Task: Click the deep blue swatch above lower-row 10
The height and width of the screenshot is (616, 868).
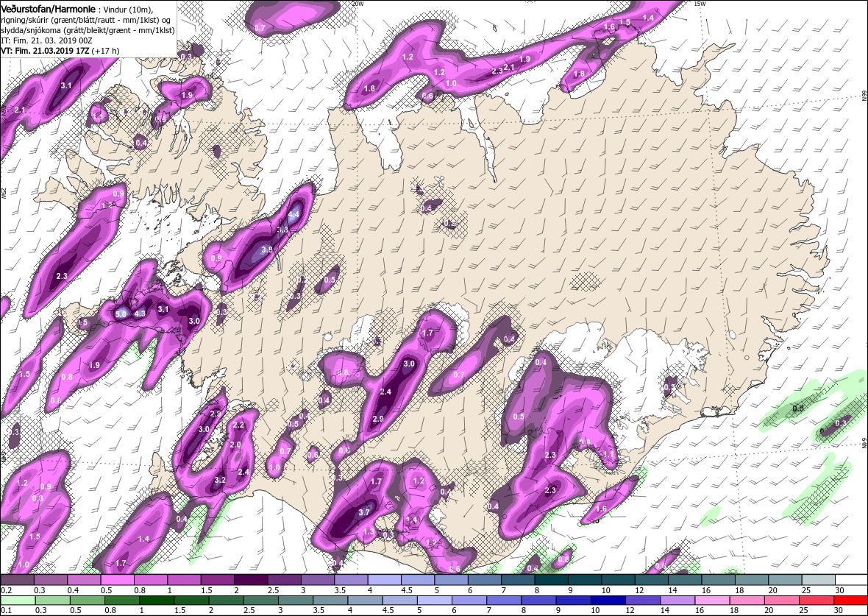Action: tap(608, 601)
